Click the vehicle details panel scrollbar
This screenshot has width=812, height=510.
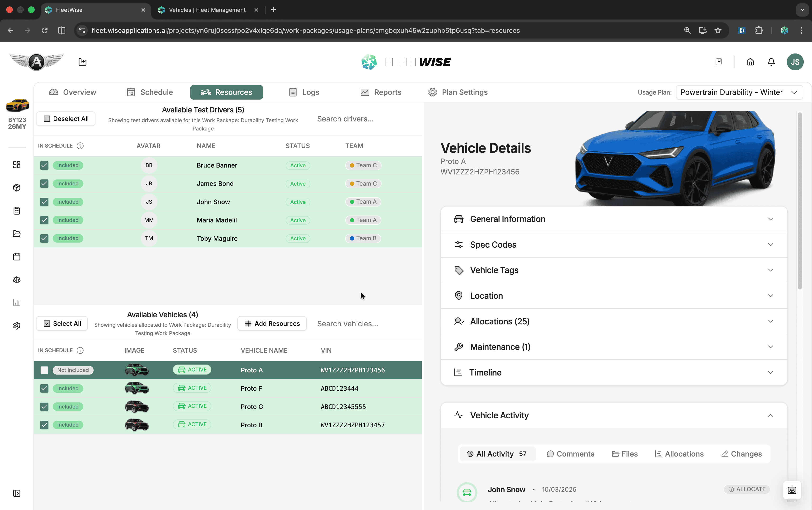pos(799,201)
